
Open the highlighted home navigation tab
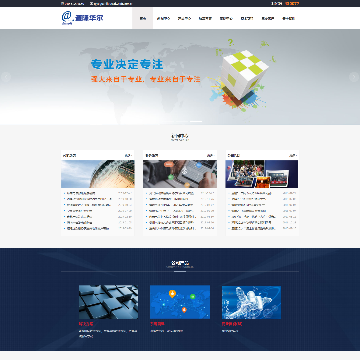143,18
